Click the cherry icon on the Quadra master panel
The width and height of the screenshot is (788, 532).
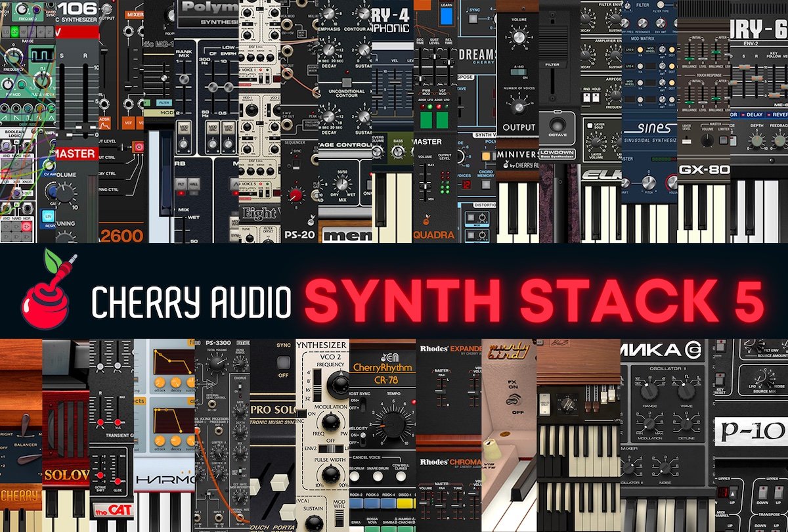[426, 219]
